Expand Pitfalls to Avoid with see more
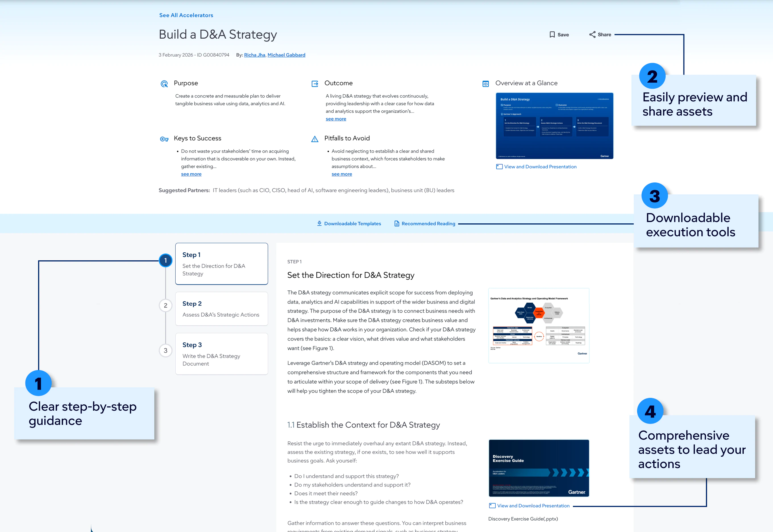 342,174
